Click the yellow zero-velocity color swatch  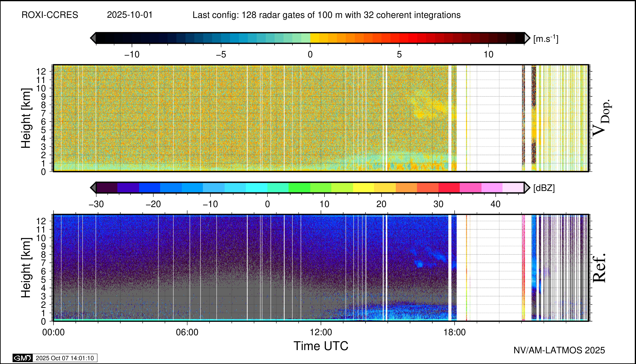pos(315,38)
